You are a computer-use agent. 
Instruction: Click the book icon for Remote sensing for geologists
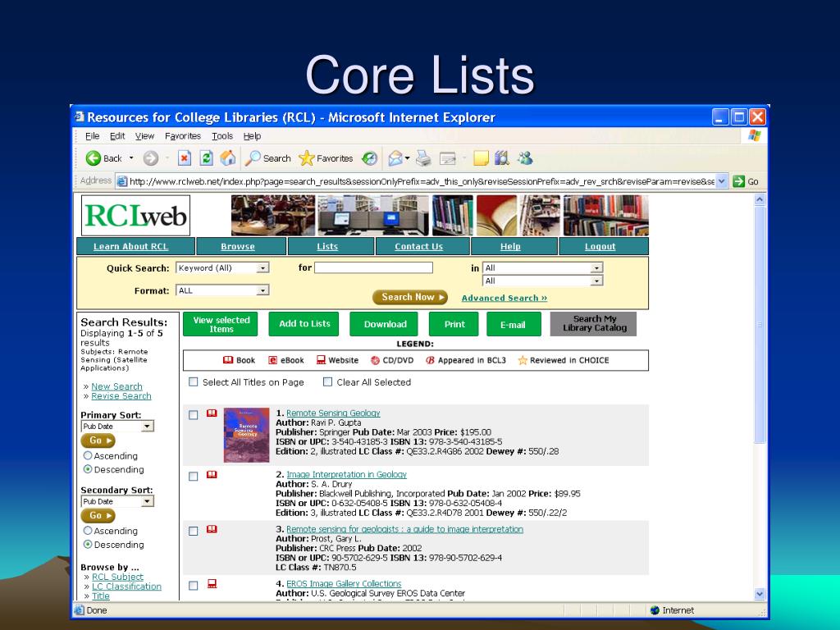point(212,529)
